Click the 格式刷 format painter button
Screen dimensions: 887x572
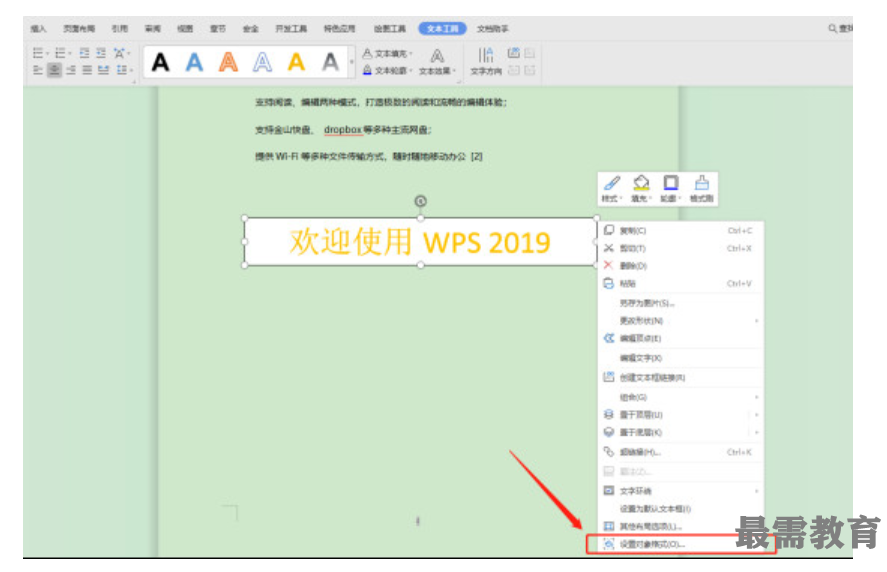tap(701, 189)
